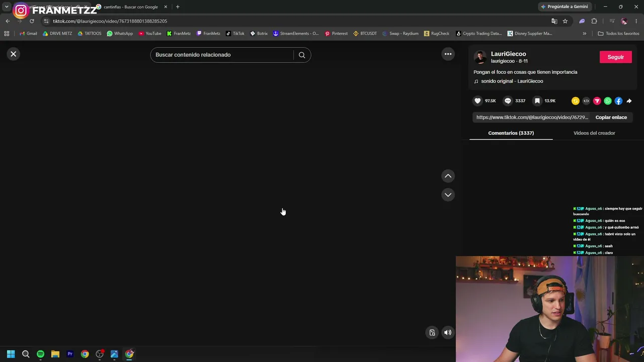Repost the video with the yellow icon

point(576,101)
